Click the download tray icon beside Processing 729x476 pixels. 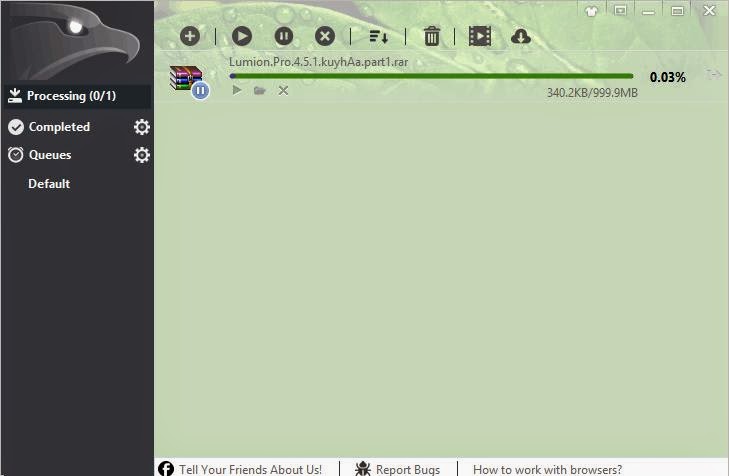[x=15, y=95]
